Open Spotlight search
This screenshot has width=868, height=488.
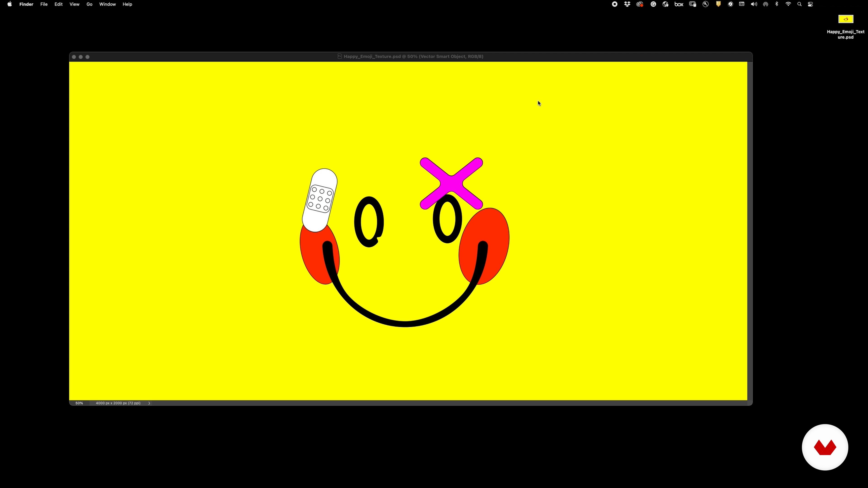click(799, 4)
